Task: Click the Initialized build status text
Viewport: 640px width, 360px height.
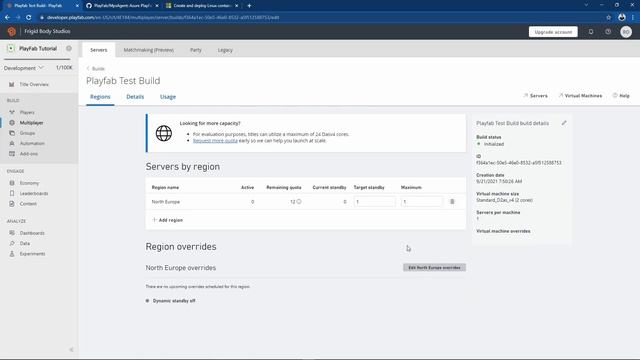Action: pyautogui.click(x=494, y=144)
